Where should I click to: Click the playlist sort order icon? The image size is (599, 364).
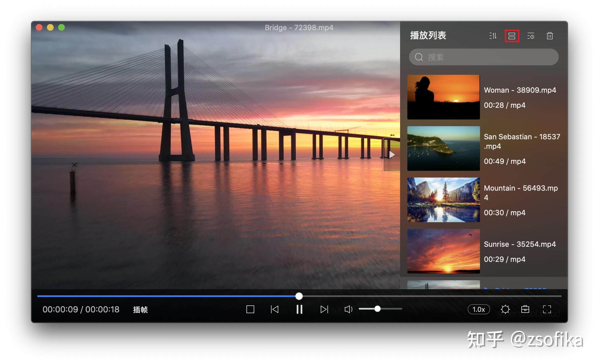[493, 36]
